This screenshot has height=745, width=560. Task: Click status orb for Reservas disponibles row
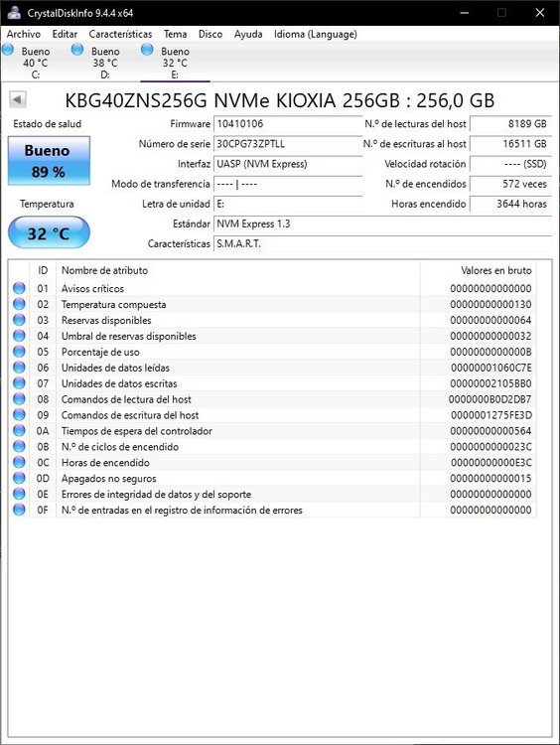pos(19,320)
